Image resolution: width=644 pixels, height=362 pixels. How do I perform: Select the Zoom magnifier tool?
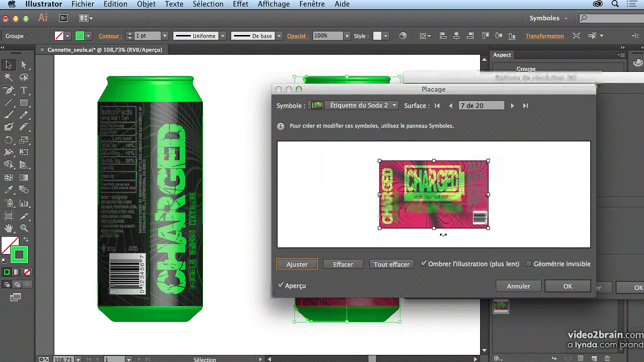coord(24,228)
